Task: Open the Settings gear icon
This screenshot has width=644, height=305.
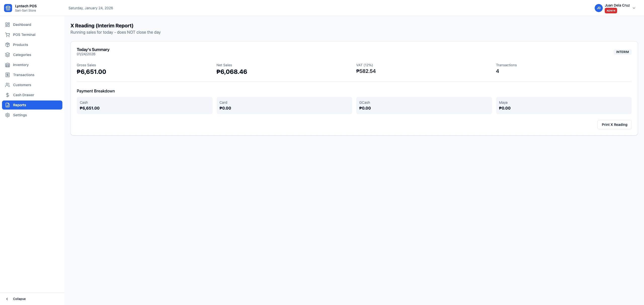Action: 8,115
